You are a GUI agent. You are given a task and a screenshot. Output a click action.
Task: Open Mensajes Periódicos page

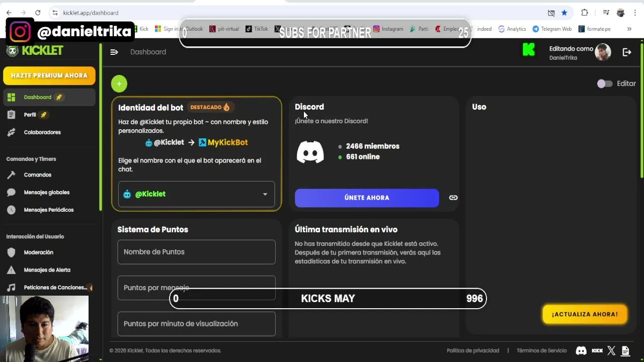pyautogui.click(x=49, y=210)
